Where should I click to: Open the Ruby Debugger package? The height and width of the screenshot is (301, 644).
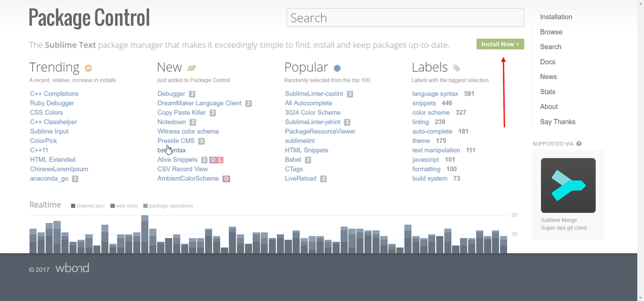tap(52, 103)
